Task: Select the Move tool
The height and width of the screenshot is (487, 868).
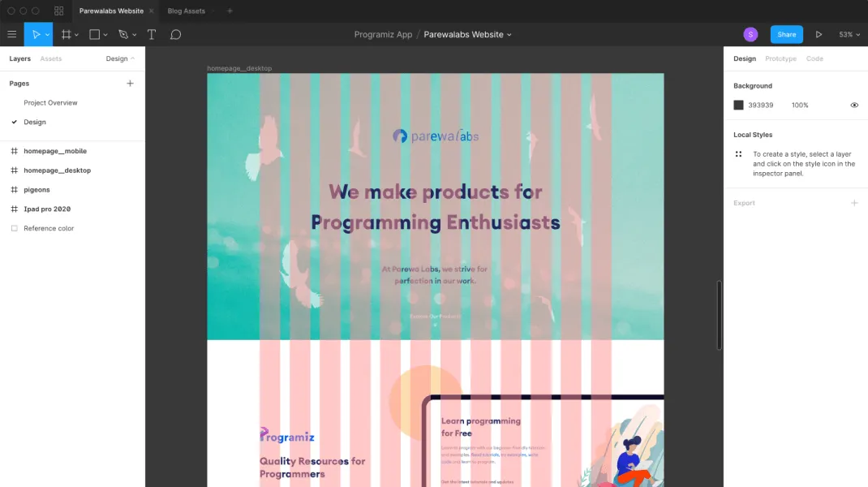Action: pyautogui.click(x=36, y=34)
